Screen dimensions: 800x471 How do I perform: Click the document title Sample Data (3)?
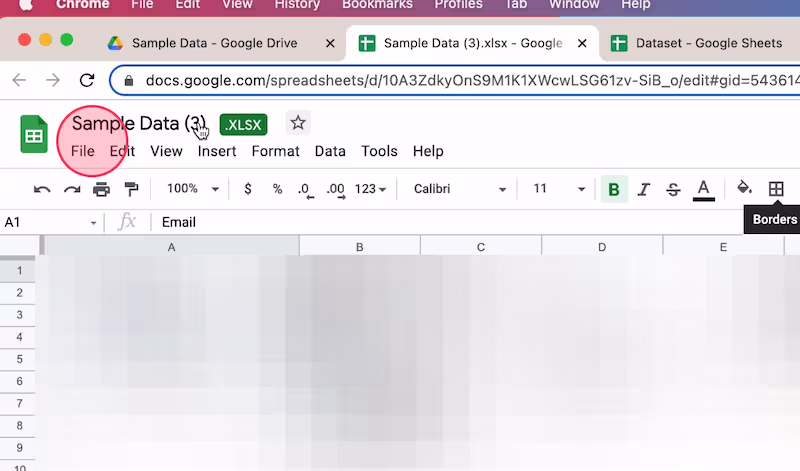point(139,123)
